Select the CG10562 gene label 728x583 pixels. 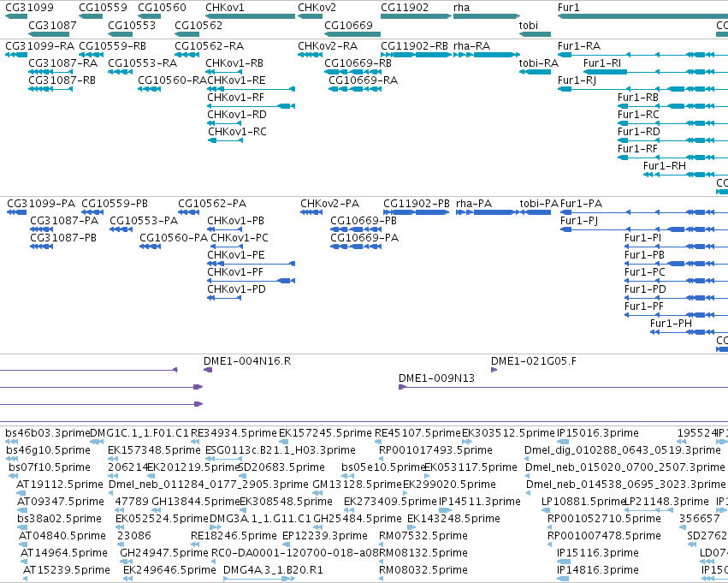click(x=198, y=25)
